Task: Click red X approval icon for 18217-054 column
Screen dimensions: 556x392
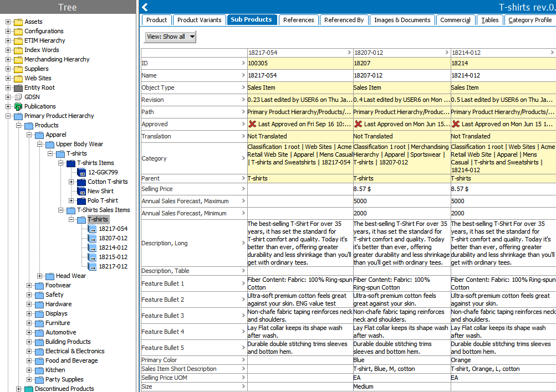Action: [252, 124]
